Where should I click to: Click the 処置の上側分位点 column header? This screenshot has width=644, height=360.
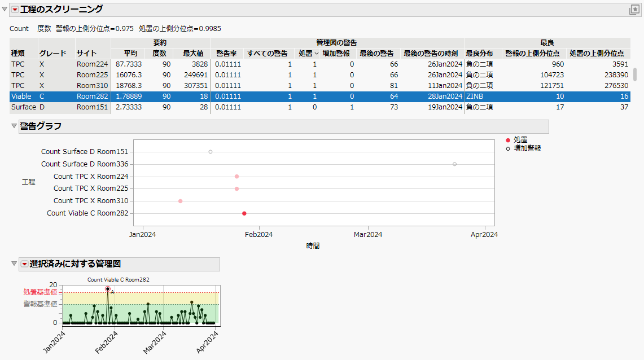[597, 54]
